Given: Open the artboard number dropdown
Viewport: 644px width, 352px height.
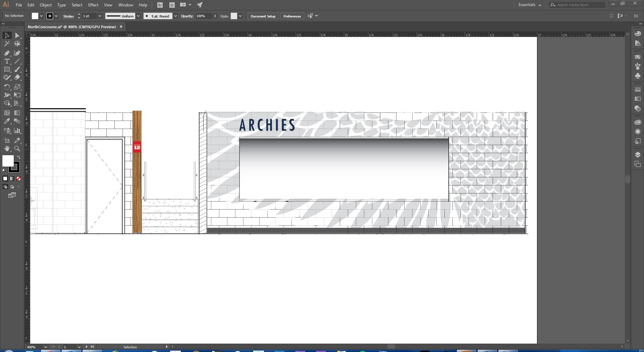Looking at the screenshot, I should [x=79, y=347].
